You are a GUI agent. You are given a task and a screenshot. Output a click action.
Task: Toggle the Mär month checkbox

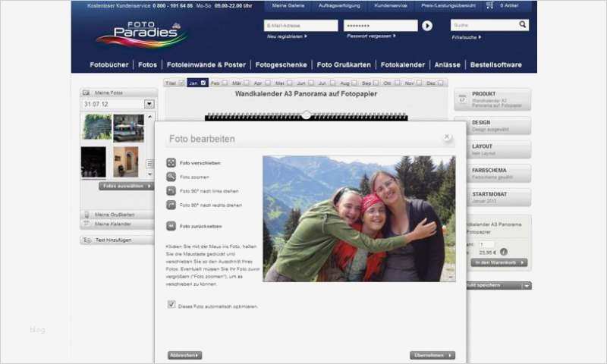click(x=246, y=83)
